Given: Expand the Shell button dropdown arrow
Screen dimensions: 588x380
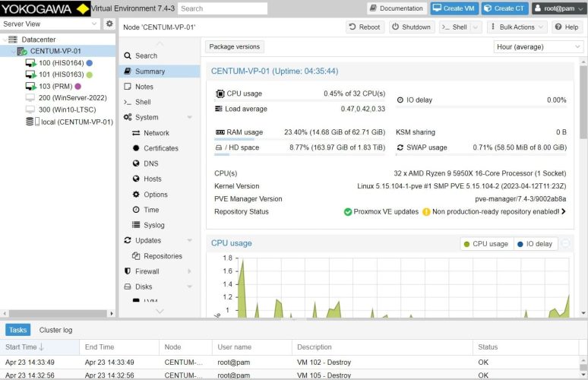Looking at the screenshot, I should (x=476, y=27).
